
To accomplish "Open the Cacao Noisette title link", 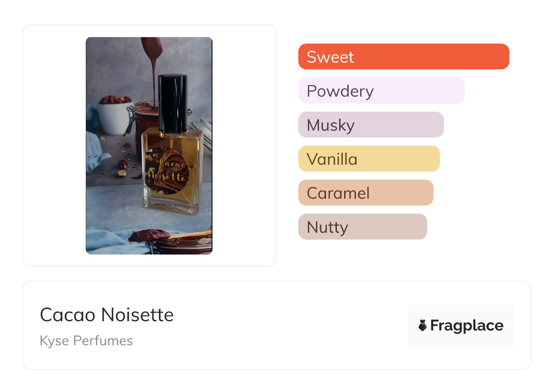I will point(107,315).
